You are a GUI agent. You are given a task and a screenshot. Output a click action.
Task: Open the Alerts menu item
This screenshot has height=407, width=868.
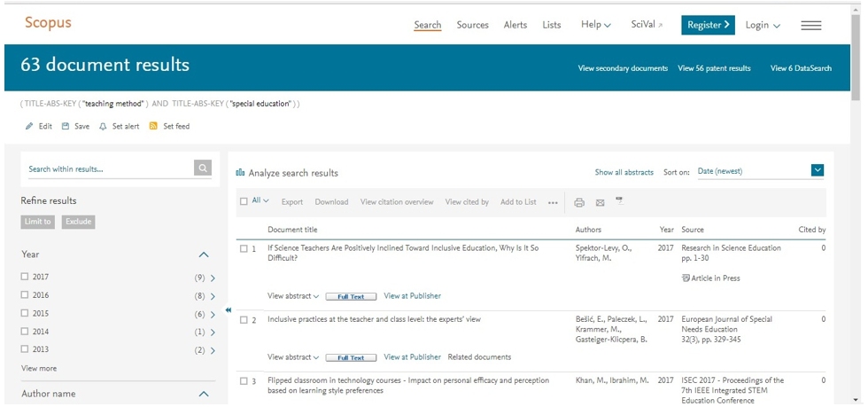[515, 25]
